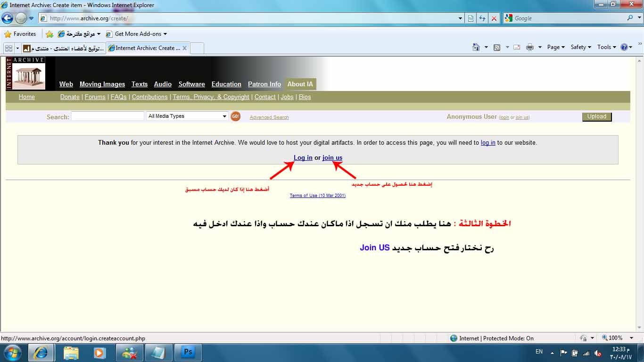Click the Refresh page icon
The width and height of the screenshot is (644, 362).
[x=482, y=18]
